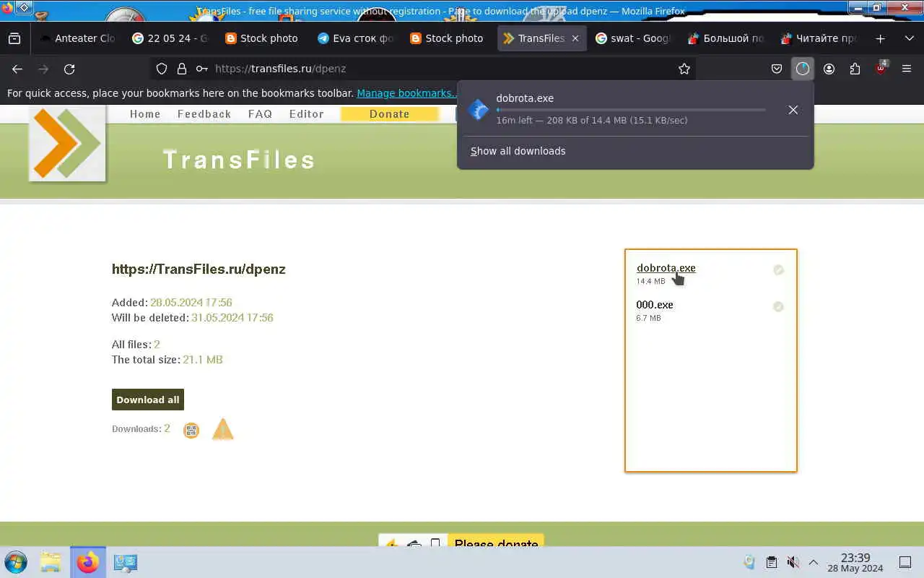Screen dimensions: 924x578
Task: Open Firefox View workspace icon
Action: click(14, 38)
